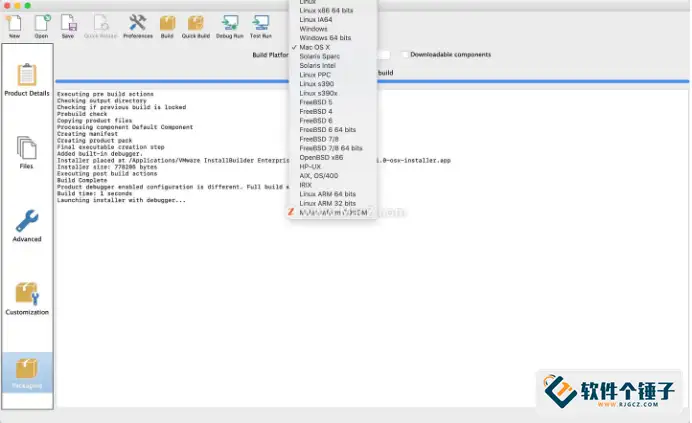Open a project with the Open icon

tap(42, 26)
